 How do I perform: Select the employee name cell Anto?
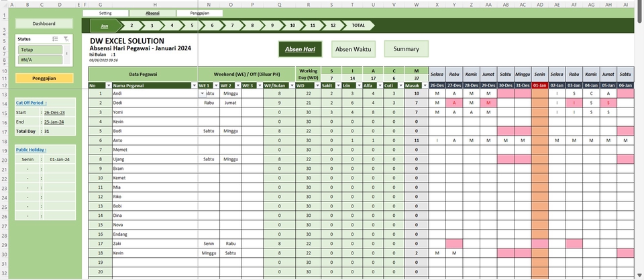point(155,140)
